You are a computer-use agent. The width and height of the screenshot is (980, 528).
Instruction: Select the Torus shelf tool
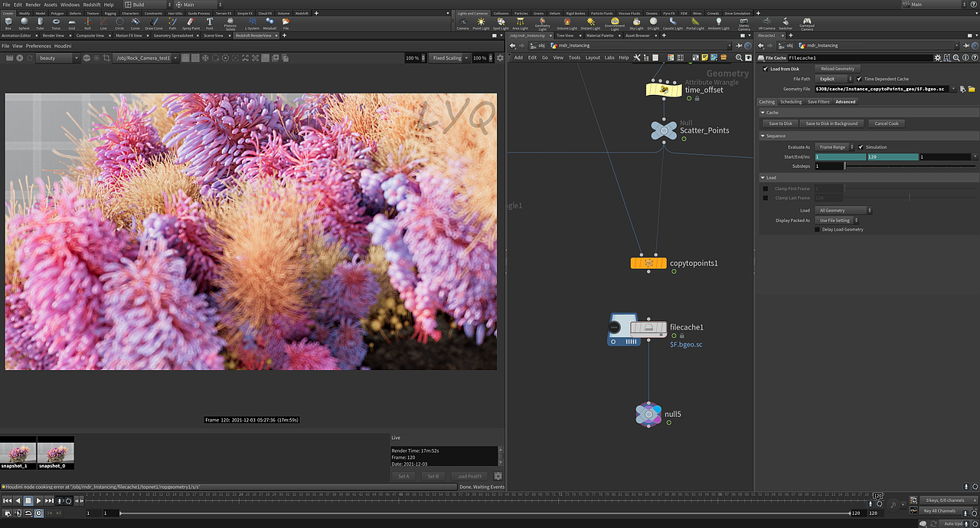pyautogui.click(x=56, y=23)
